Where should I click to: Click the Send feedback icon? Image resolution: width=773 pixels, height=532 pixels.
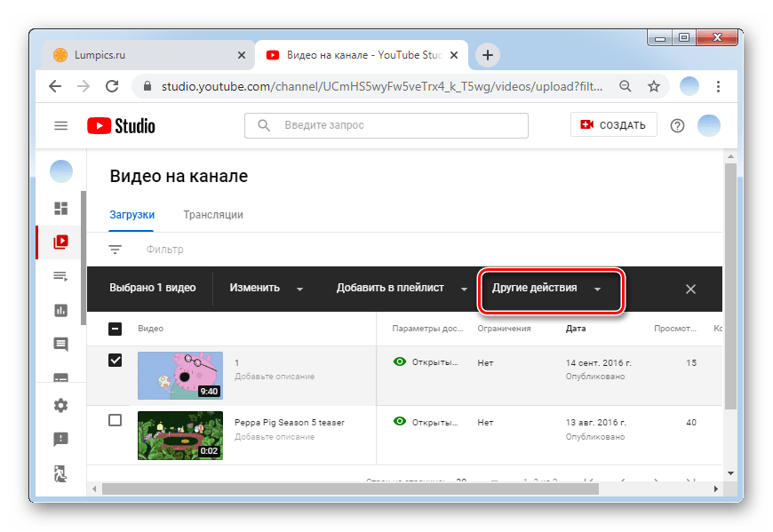[61, 439]
